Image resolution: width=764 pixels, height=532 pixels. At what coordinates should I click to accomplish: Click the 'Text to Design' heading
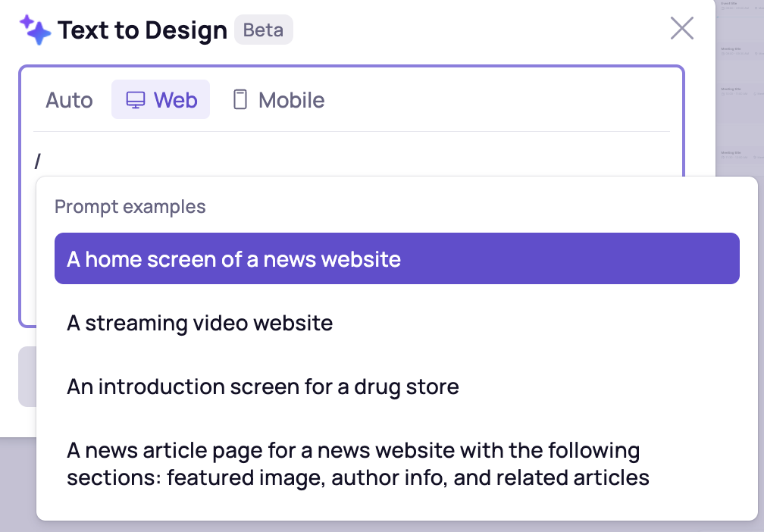[x=142, y=30]
